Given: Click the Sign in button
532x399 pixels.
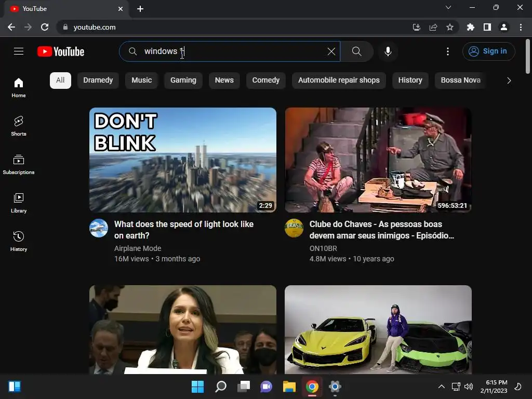Looking at the screenshot, I should click(488, 51).
